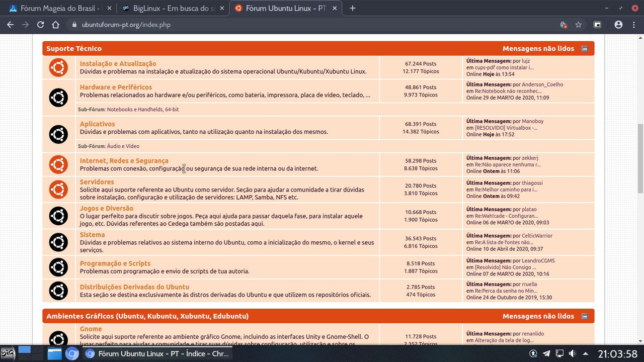This screenshot has width=644, height=362.
Task: Open Mensagens não lidos in Ambientes Gráficos header
Action: click(538, 316)
